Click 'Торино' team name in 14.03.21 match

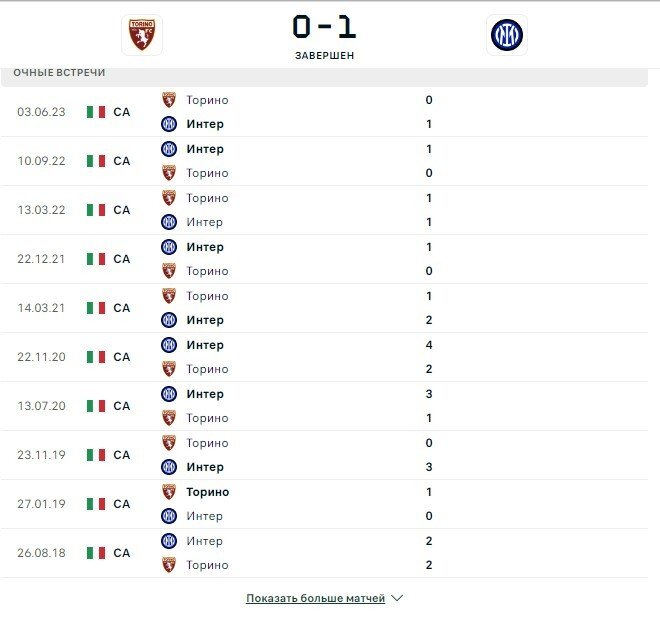[207, 296]
